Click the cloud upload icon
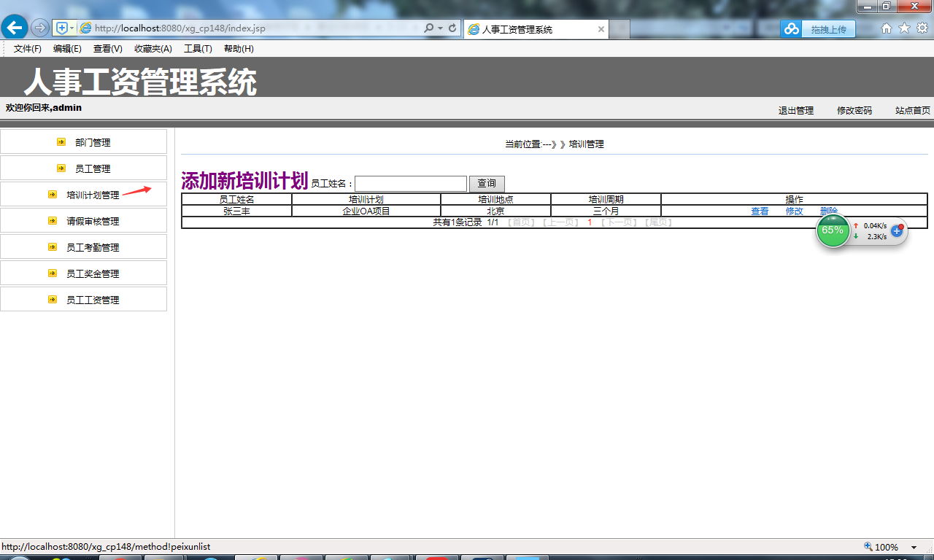 792,29
